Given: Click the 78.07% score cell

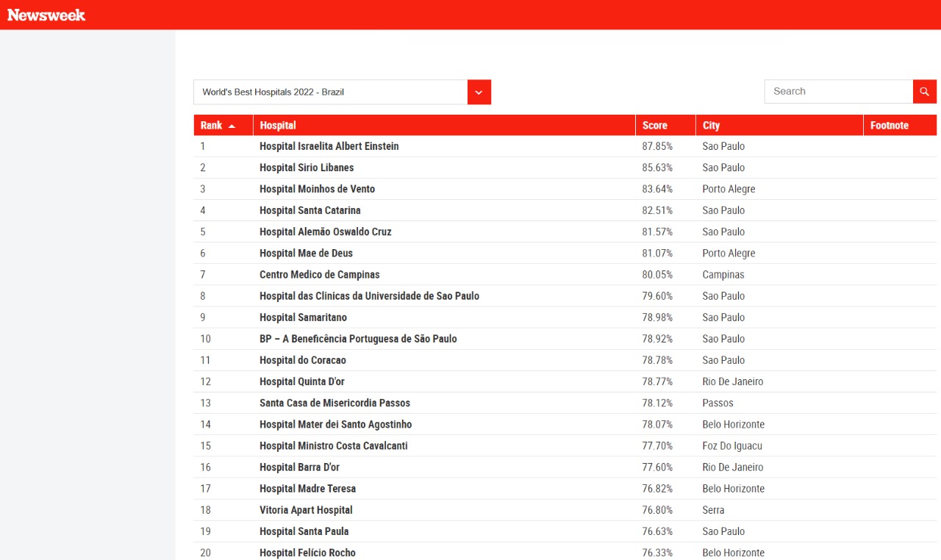Looking at the screenshot, I should [x=657, y=424].
